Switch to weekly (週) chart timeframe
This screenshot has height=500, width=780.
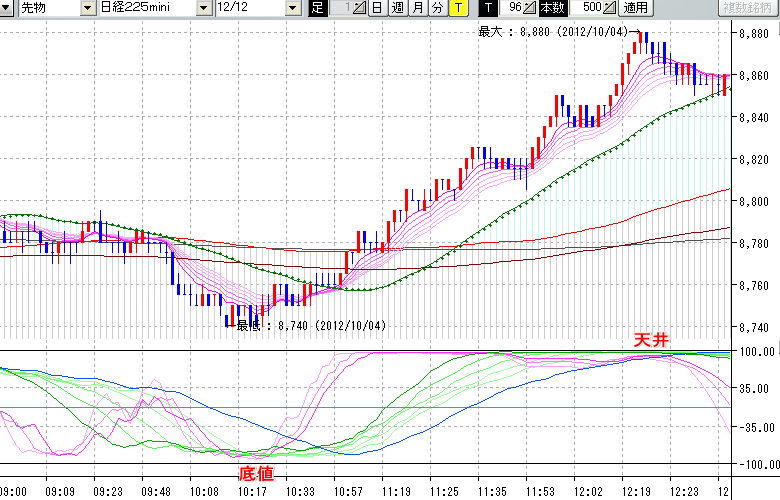coord(397,8)
